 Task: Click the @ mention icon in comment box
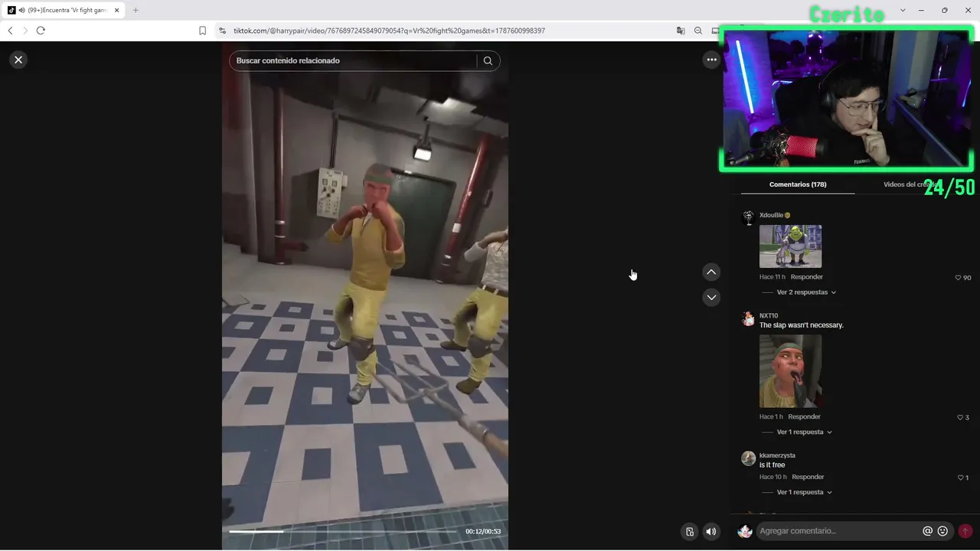pos(928,531)
